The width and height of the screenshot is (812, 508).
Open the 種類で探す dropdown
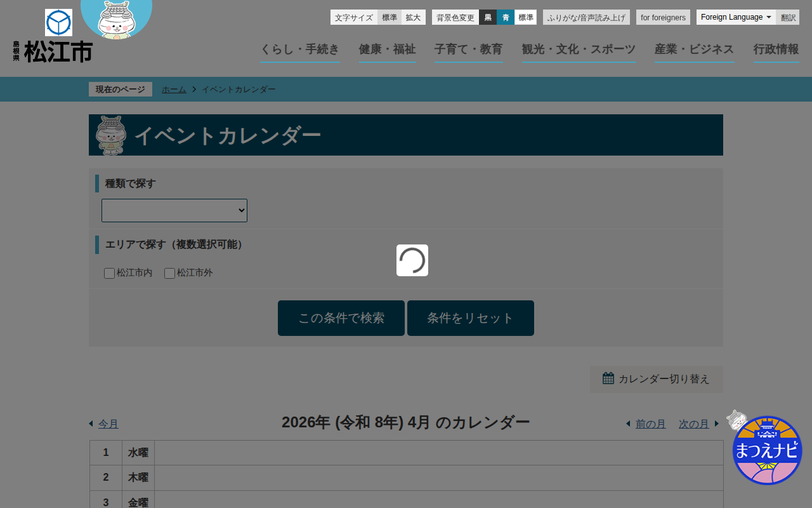tap(174, 211)
